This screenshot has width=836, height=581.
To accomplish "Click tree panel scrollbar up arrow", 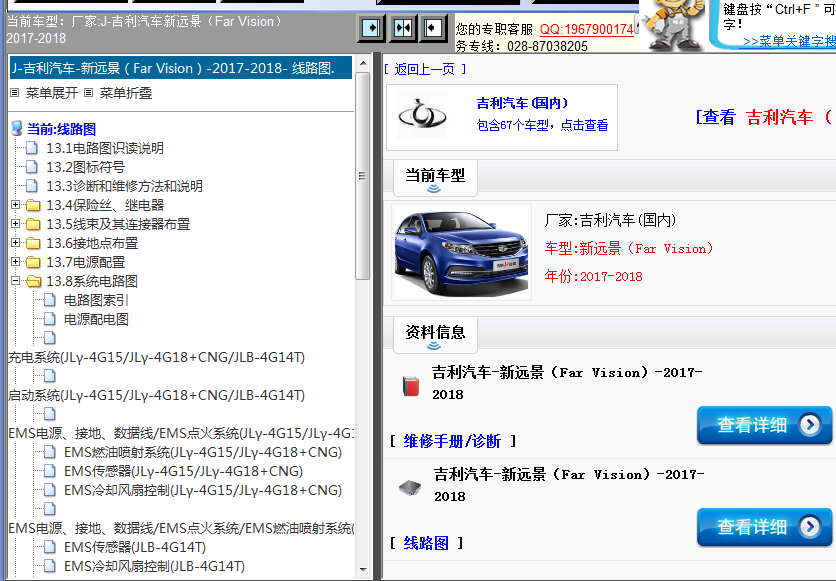I will (x=363, y=63).
